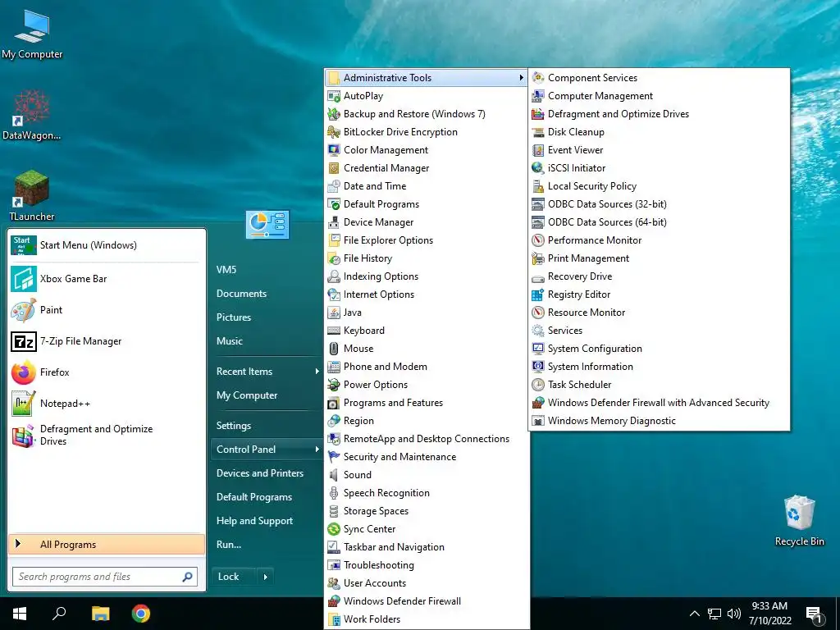Click the Firefox icon in the Start menu
The image size is (840, 630).
(x=24, y=372)
